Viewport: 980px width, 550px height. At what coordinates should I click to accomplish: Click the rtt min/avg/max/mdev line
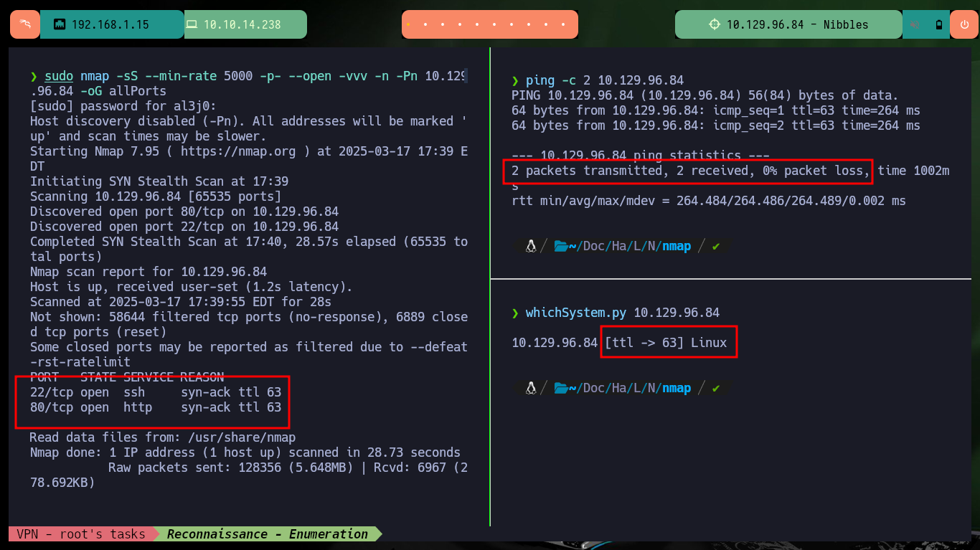coord(709,201)
